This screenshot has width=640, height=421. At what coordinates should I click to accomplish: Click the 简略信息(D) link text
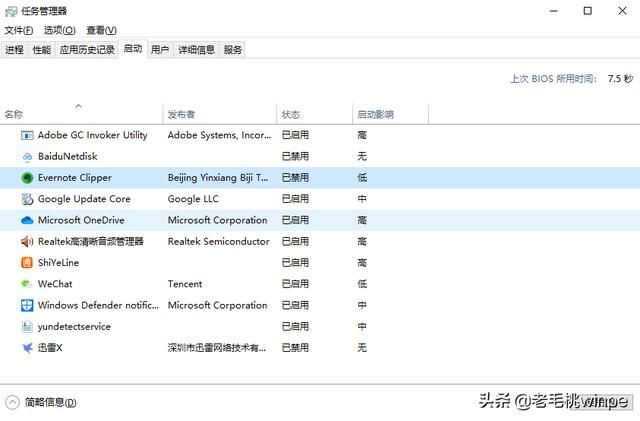pyautogui.click(x=51, y=403)
